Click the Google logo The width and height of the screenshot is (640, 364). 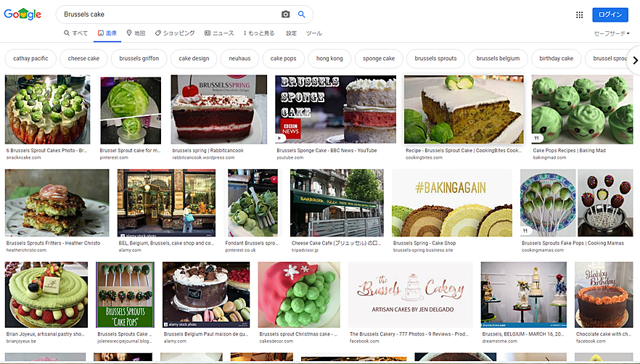[22, 15]
